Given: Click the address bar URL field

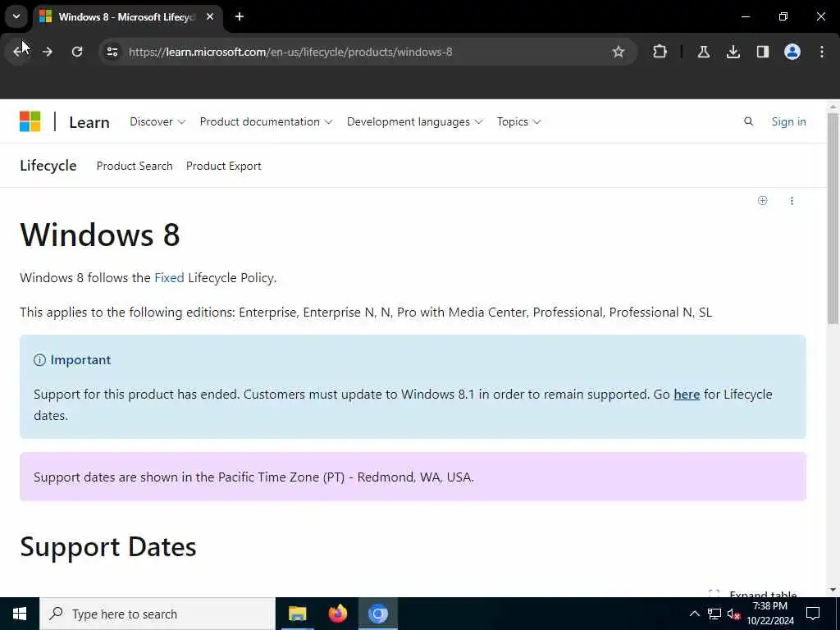Looking at the screenshot, I should [367, 52].
